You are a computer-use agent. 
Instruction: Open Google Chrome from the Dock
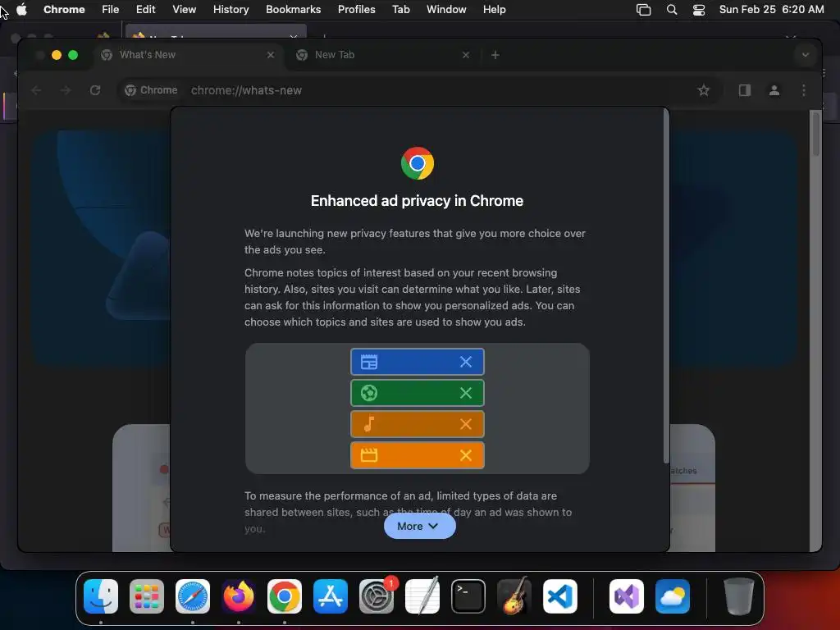(285, 596)
